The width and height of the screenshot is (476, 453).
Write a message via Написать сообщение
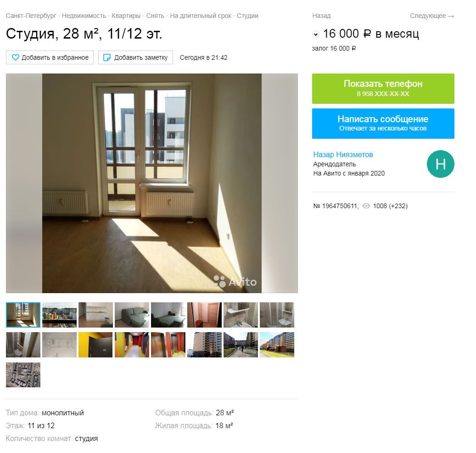(383, 123)
